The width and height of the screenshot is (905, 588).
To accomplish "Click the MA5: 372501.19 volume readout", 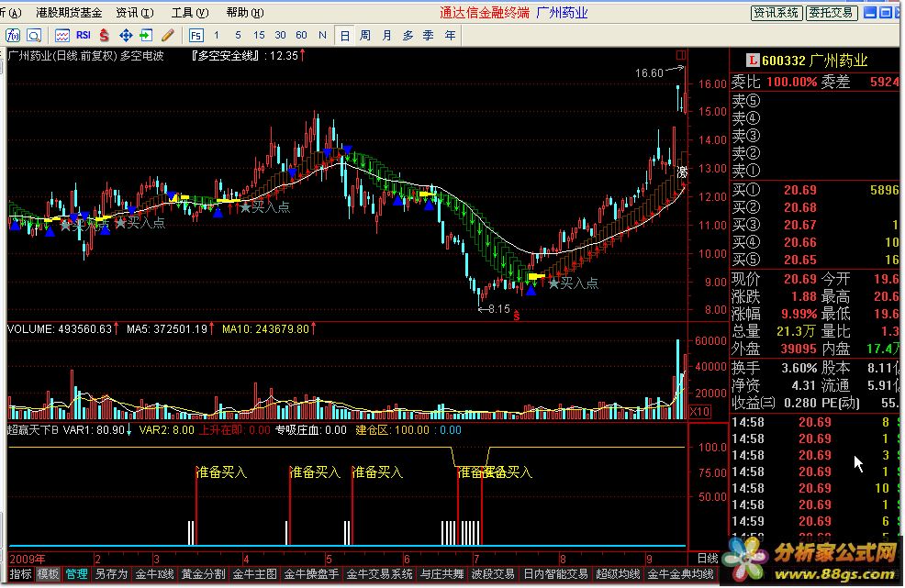I will (x=171, y=329).
